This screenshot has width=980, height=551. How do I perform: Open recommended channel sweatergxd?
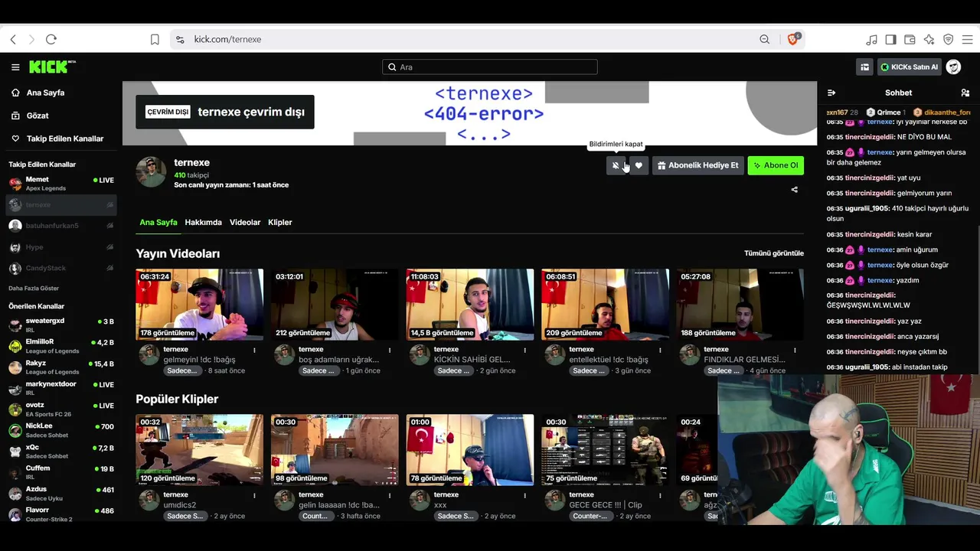pos(61,324)
